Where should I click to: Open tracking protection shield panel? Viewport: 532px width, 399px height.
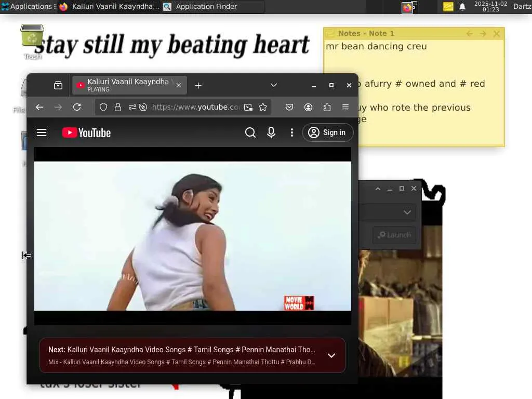click(103, 107)
